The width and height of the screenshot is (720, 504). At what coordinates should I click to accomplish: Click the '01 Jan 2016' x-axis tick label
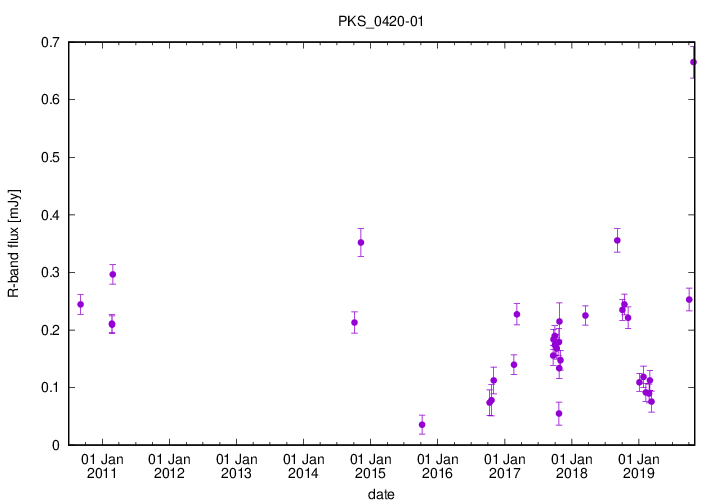point(437,466)
